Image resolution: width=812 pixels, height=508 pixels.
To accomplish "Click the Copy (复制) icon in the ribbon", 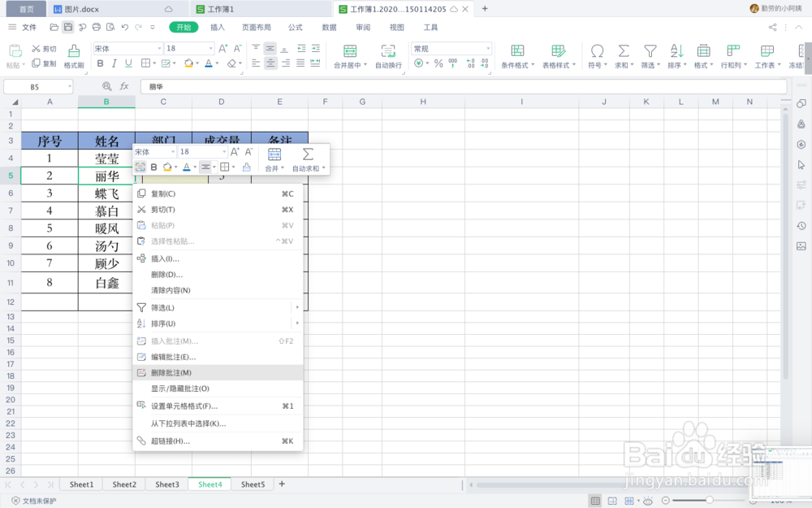I will (x=36, y=63).
